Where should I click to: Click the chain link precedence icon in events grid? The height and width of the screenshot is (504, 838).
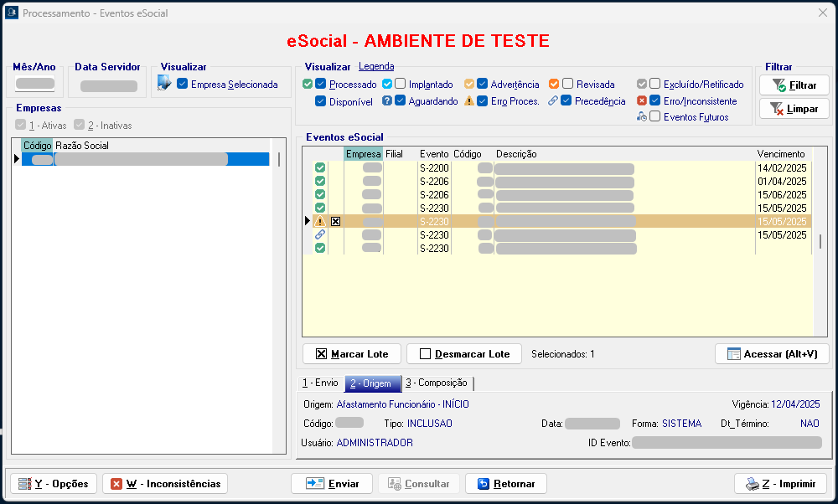coord(319,235)
